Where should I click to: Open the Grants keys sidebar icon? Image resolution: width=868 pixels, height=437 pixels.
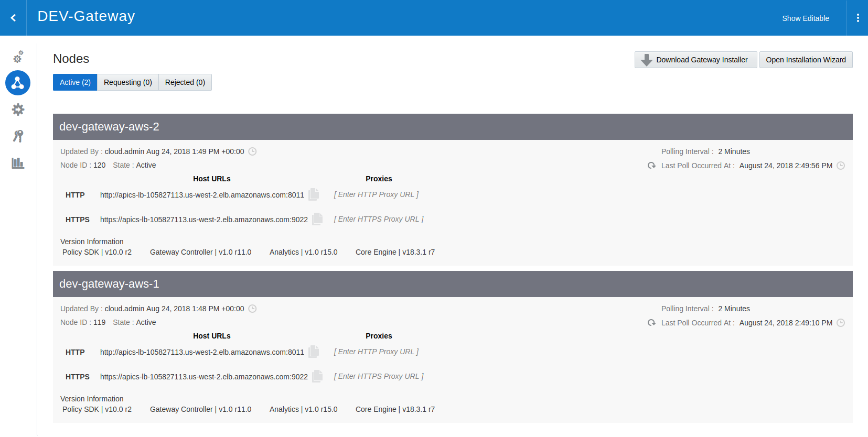pyautogui.click(x=18, y=136)
